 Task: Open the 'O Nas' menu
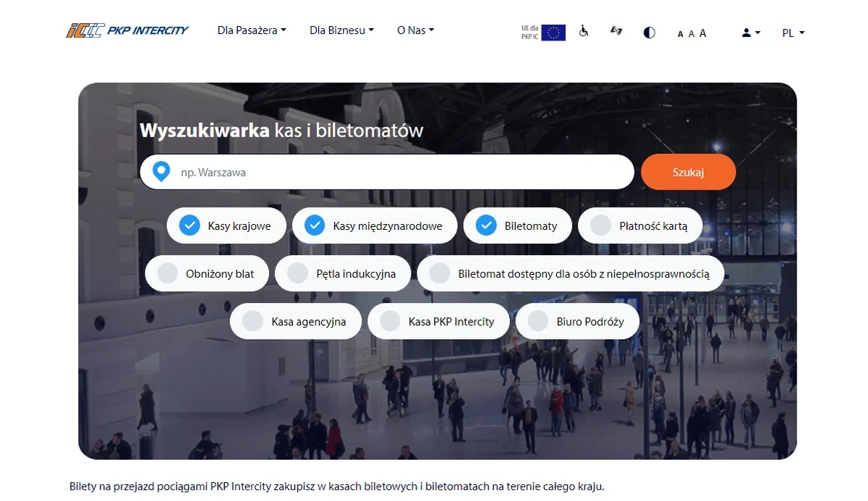click(x=415, y=30)
